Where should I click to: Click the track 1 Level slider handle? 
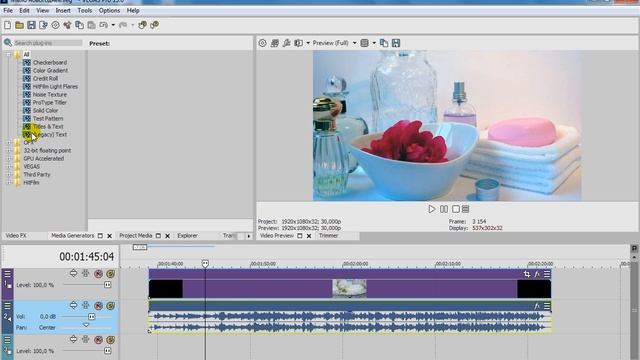107,285
